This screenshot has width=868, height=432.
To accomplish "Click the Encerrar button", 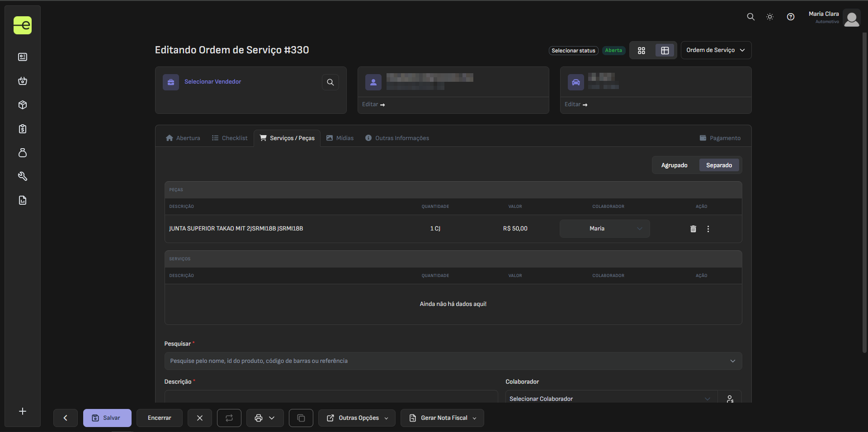I will [x=160, y=418].
